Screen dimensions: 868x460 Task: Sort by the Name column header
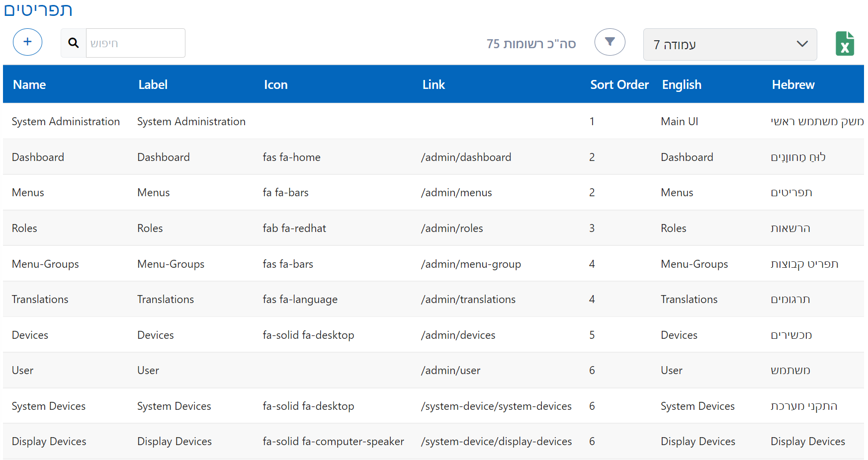point(29,85)
